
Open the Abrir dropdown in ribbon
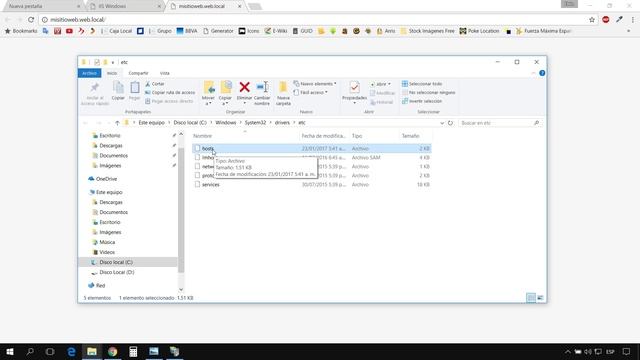[x=380, y=84]
